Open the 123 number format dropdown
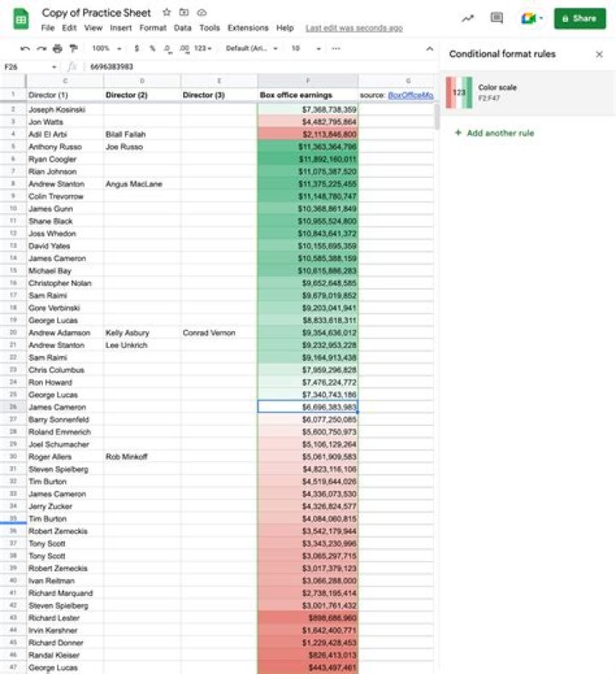The width and height of the screenshot is (616, 674). pos(203,49)
